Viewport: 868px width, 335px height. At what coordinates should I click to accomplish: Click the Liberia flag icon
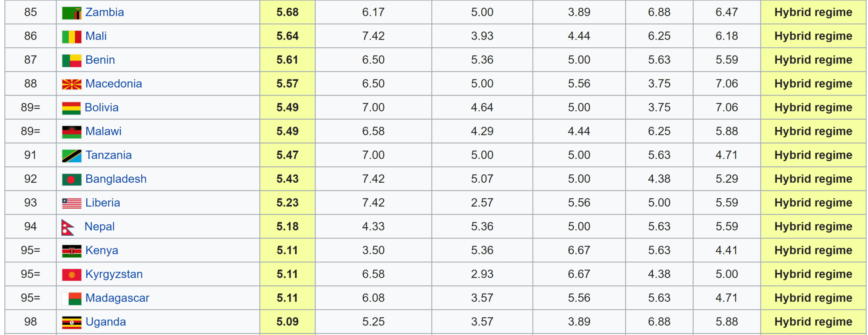pos(72,203)
